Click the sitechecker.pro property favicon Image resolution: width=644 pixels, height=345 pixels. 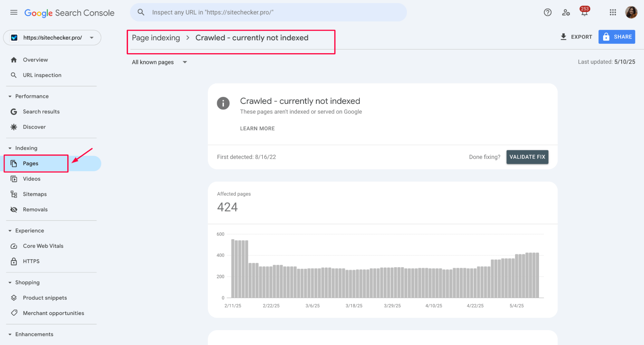coord(14,38)
